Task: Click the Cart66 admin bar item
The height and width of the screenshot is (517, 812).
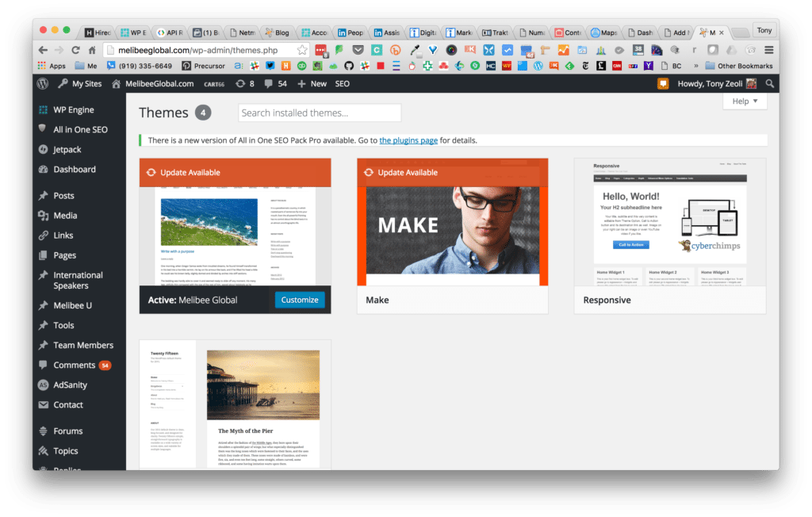Action: tap(214, 84)
